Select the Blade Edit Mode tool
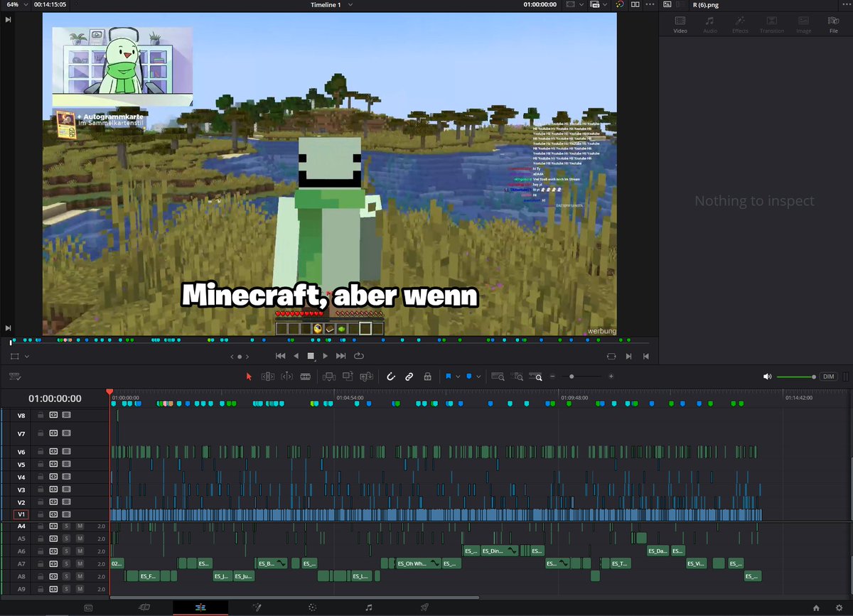 tap(306, 377)
